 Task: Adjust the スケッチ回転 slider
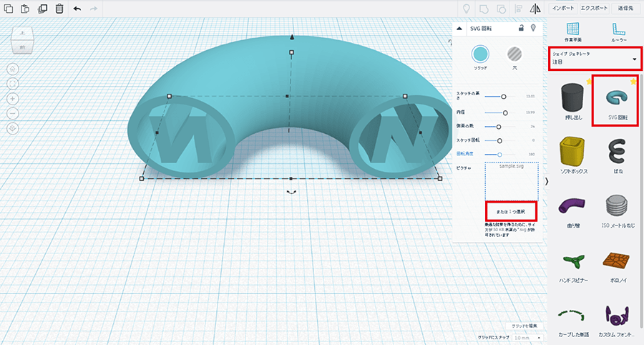tap(499, 140)
